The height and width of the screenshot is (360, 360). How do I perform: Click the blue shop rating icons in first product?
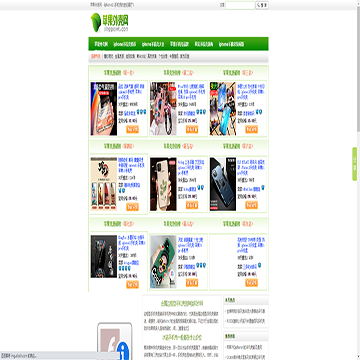click(x=142, y=112)
